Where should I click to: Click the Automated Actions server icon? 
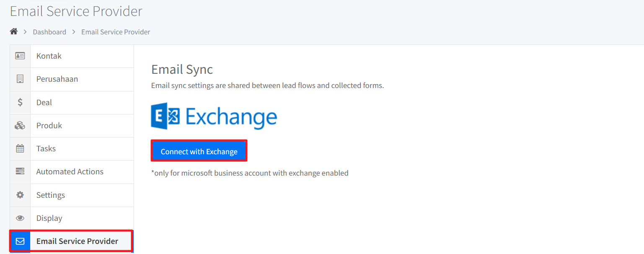tap(20, 171)
